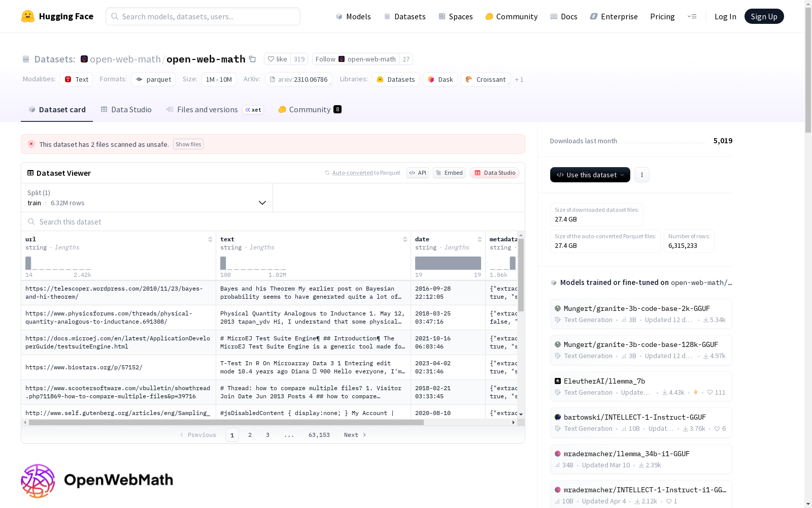Open the API button in Dataset Viewer

tap(418, 173)
